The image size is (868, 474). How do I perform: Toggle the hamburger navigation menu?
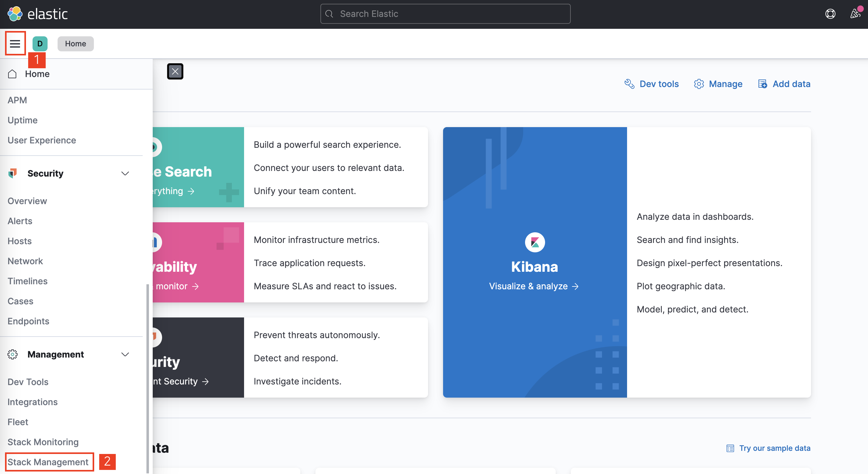coord(15,44)
